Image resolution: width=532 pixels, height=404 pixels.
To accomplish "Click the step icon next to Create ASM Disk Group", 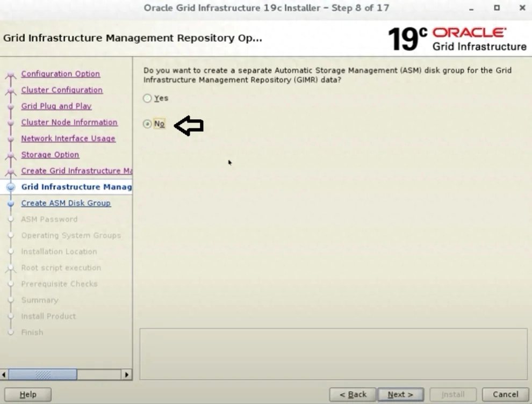I will click(x=12, y=203).
